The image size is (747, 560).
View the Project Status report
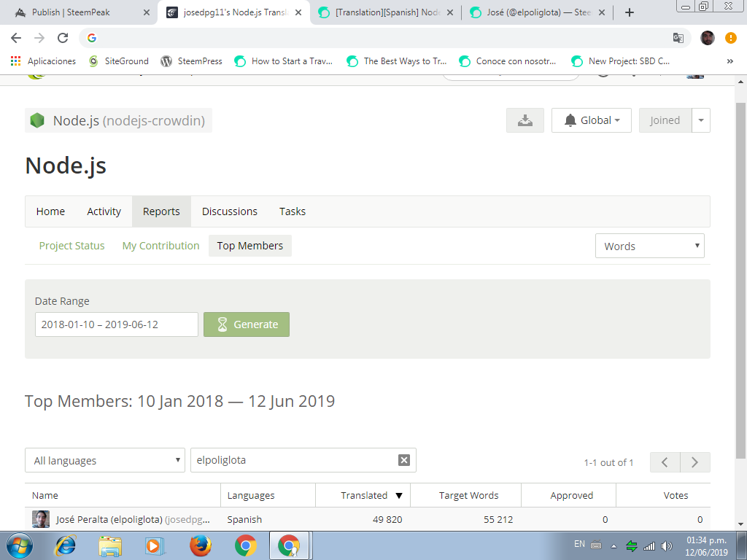coord(72,246)
